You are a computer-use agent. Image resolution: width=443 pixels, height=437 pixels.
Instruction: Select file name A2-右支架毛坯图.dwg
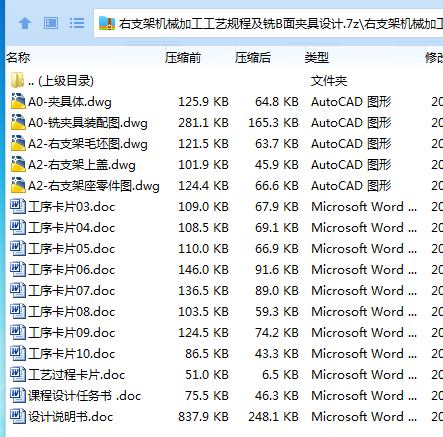tap(88, 144)
